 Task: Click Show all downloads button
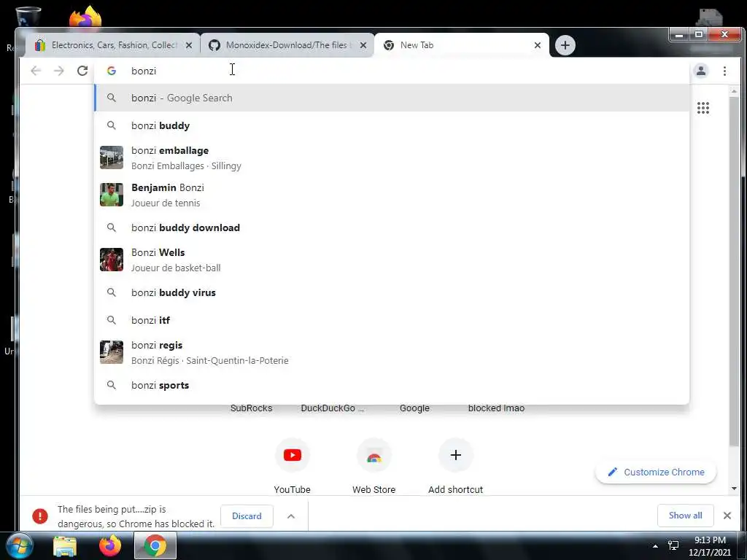pos(685,516)
